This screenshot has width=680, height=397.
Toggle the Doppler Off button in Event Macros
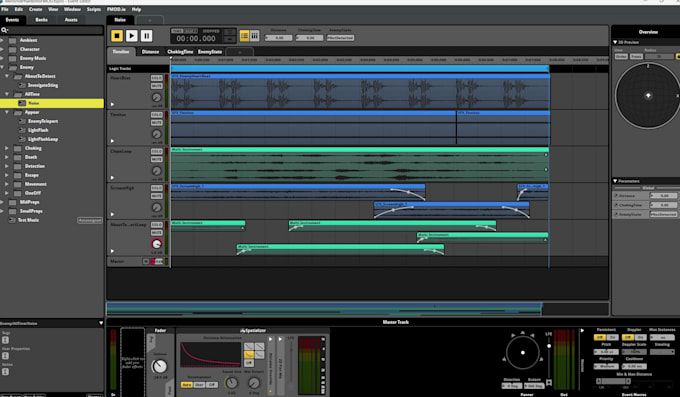pos(628,337)
